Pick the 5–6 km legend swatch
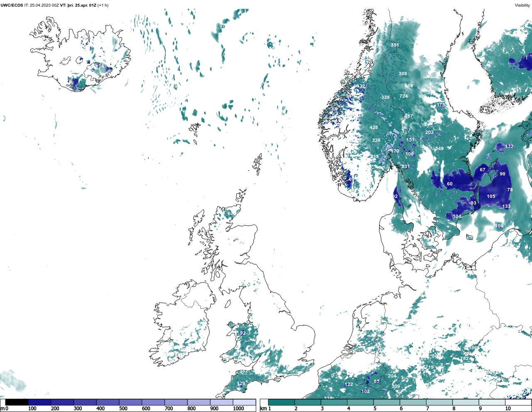This screenshot has height=412, width=532. 387,402
